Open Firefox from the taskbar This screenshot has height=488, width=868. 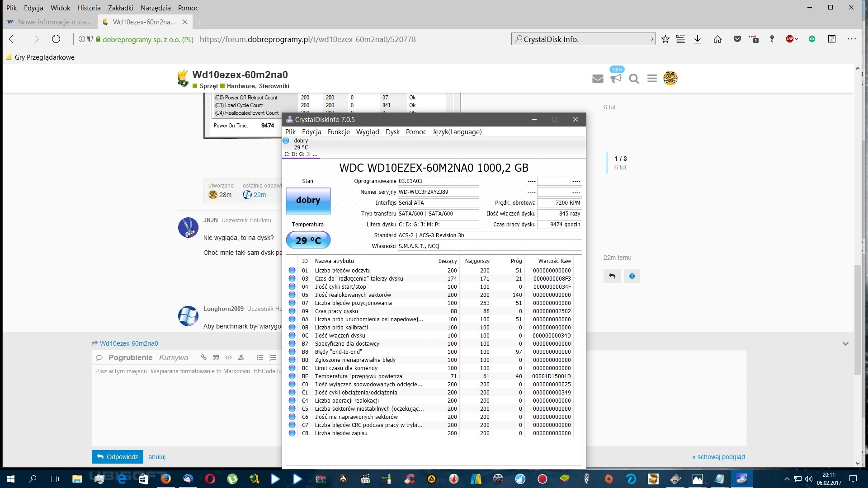tap(166, 479)
